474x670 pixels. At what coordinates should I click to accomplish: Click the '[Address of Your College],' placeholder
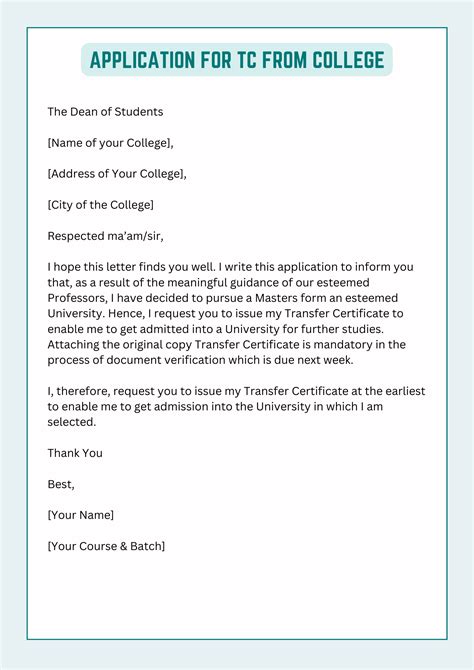pyautogui.click(x=117, y=174)
